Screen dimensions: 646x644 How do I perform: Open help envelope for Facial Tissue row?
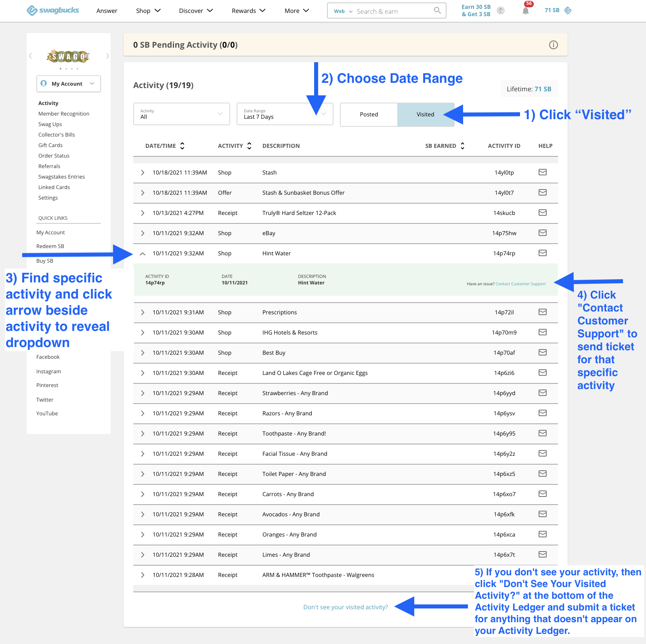(543, 453)
